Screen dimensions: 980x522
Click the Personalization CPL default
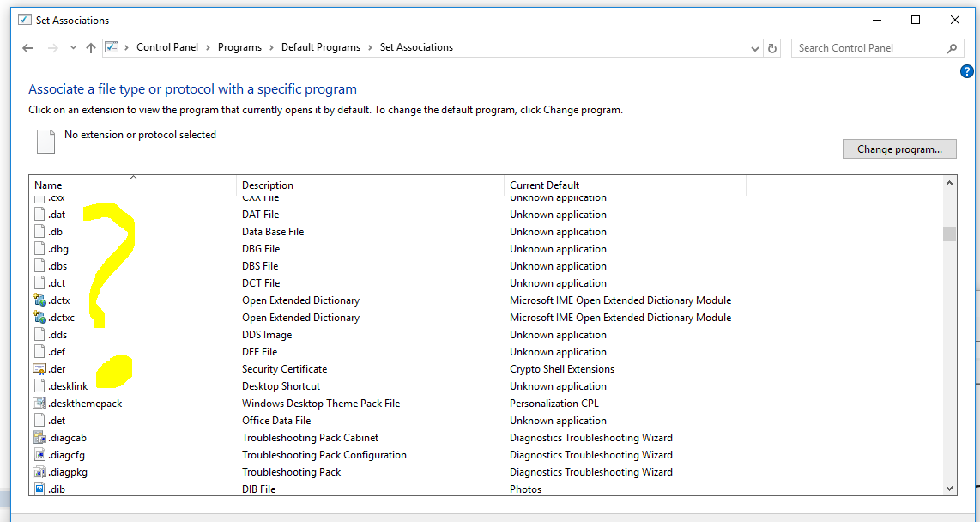(554, 404)
